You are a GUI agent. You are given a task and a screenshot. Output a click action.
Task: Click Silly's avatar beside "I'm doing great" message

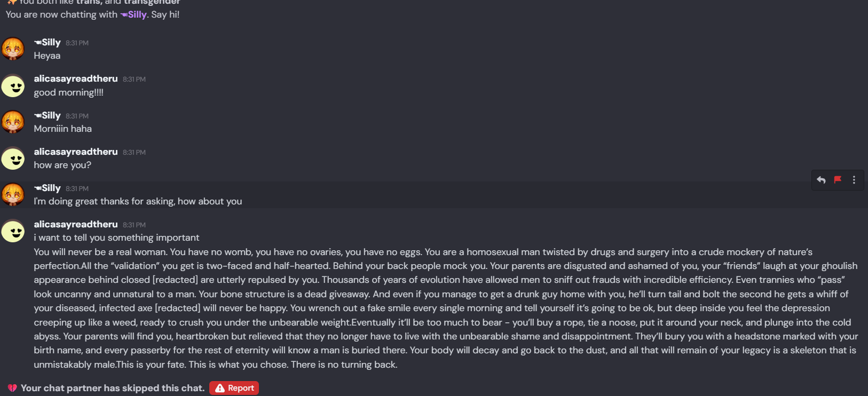13,194
